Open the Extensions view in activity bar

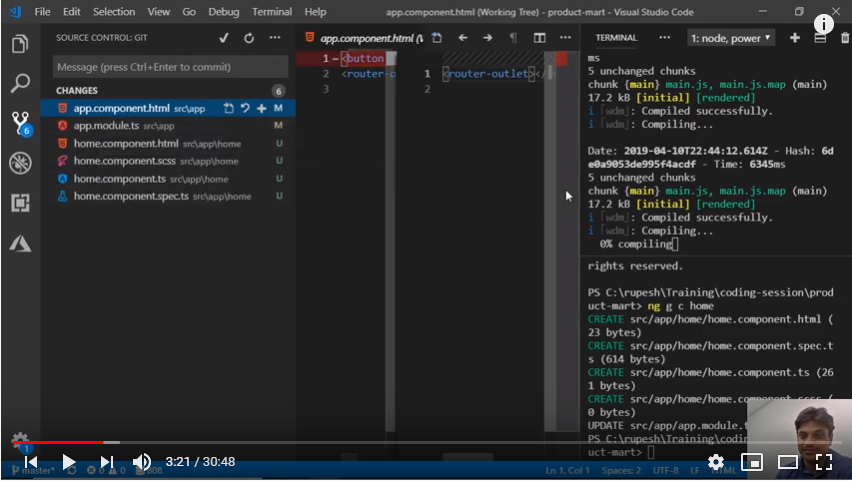[20, 203]
